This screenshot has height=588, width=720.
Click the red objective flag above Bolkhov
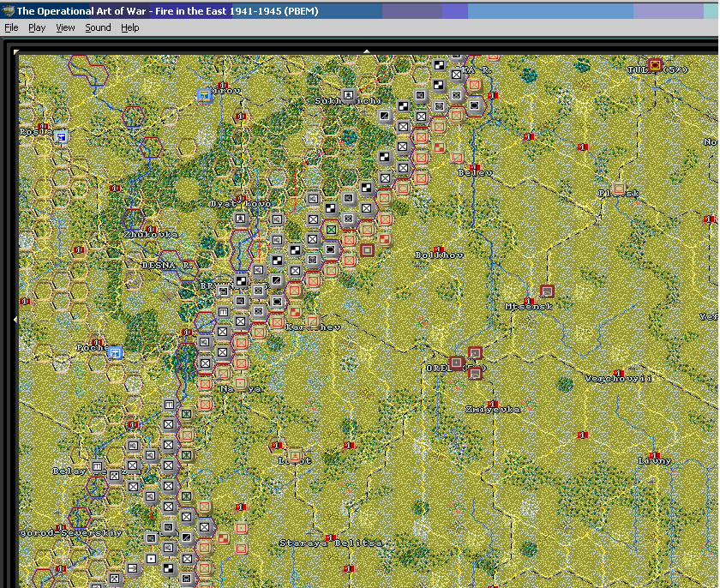point(439,249)
